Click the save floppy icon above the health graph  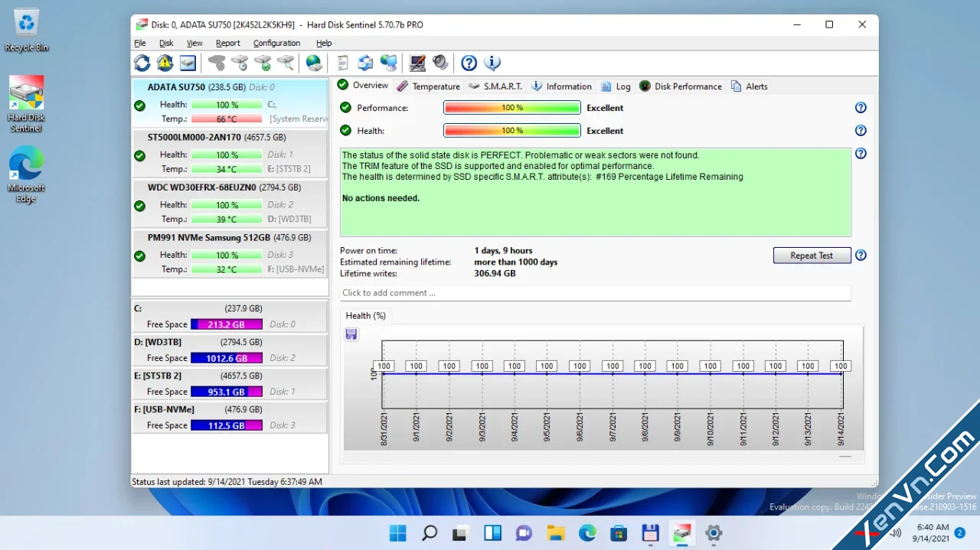pyautogui.click(x=351, y=334)
